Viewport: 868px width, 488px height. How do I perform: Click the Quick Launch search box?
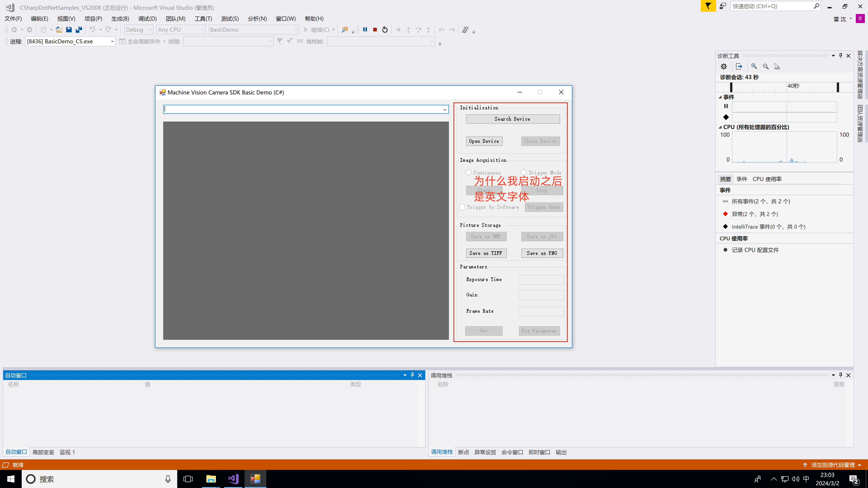point(775,6)
